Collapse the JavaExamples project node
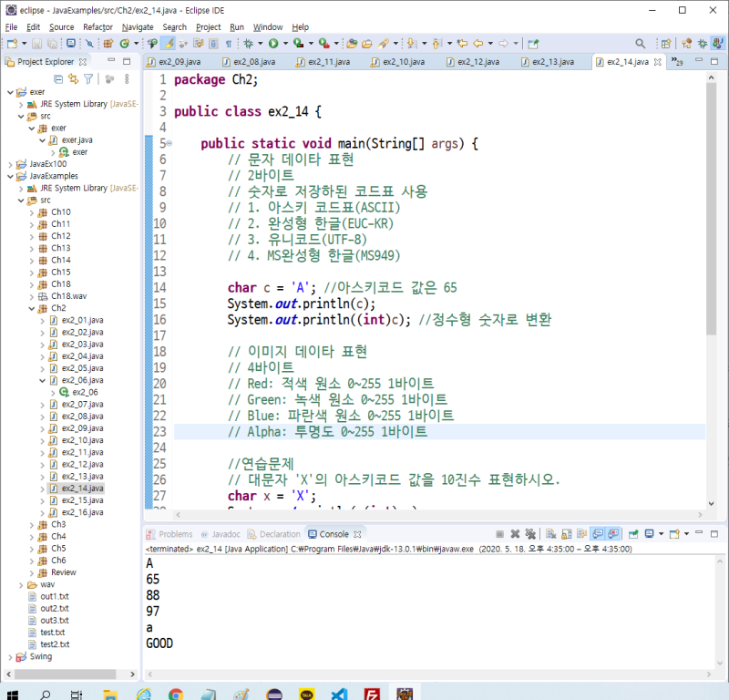This screenshot has height=700, width=729. (x=10, y=176)
